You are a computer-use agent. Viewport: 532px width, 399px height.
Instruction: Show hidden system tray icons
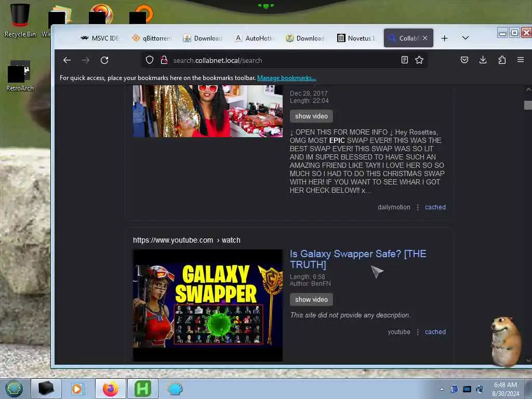tap(442, 389)
